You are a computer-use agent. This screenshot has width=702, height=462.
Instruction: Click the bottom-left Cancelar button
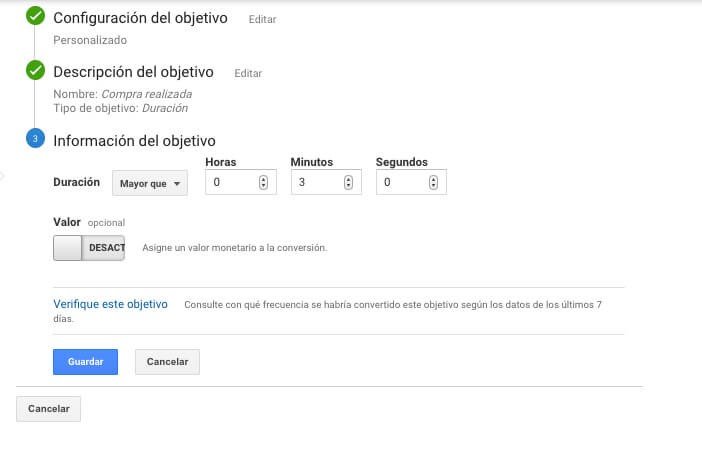(x=48, y=409)
